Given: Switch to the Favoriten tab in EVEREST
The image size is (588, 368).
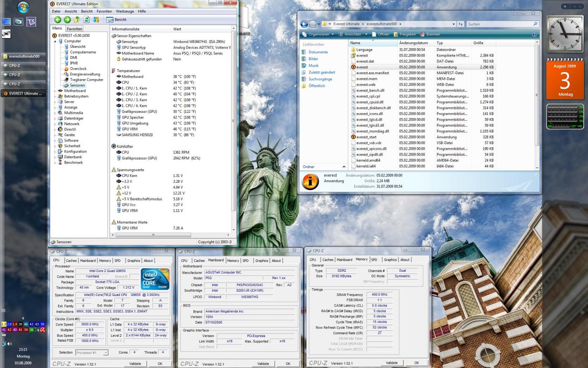Looking at the screenshot, I should tap(74, 29).
